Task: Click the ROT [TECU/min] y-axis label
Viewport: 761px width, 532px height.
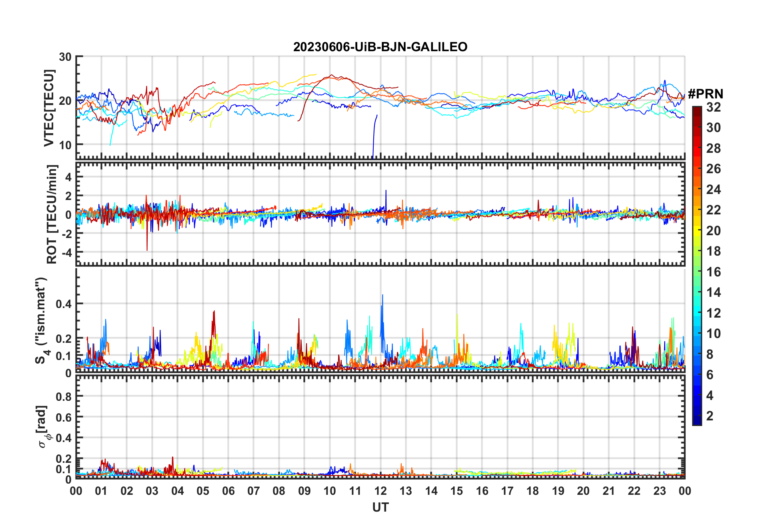Action: (x=52, y=214)
